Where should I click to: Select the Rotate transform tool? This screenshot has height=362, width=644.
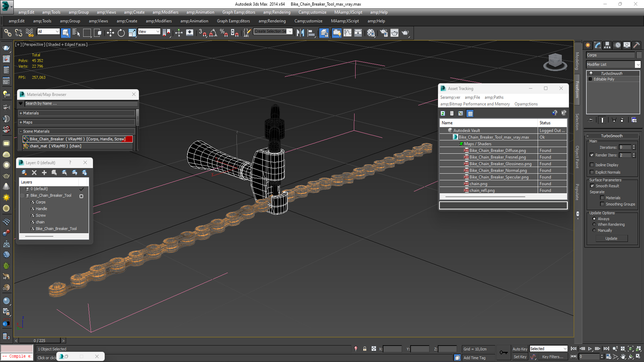(121, 33)
